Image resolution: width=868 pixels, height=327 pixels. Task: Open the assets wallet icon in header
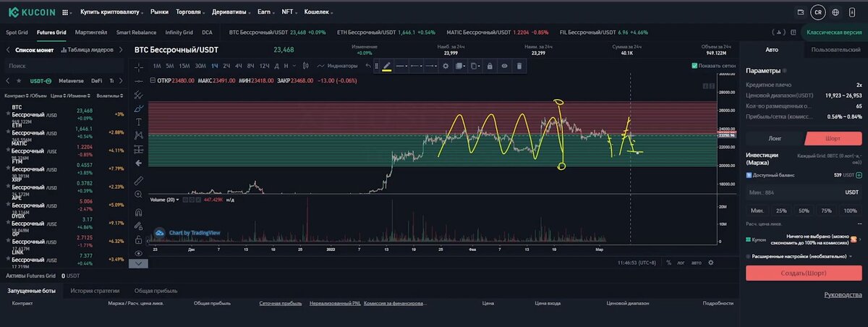click(x=800, y=12)
